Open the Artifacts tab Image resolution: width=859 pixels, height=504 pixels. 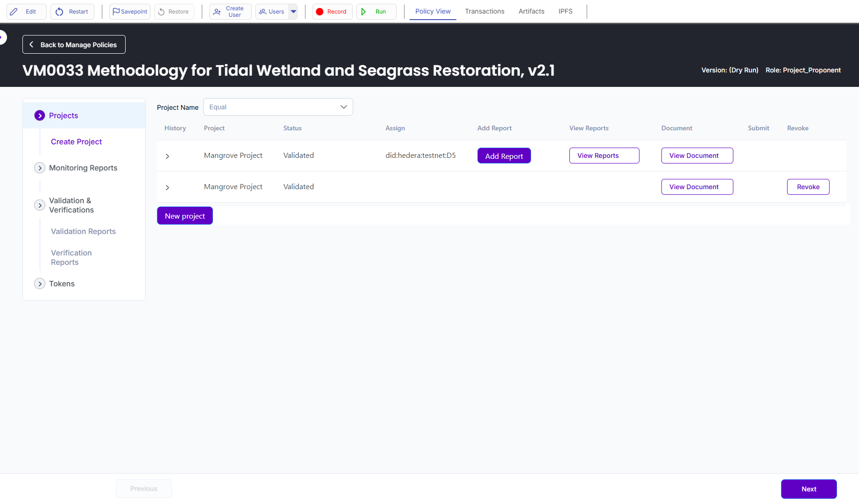[532, 11]
